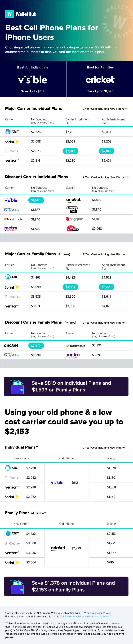Click the Boost Mobile logo in individual plans
Screen dimensions: 133x644
[x=14, y=219]
